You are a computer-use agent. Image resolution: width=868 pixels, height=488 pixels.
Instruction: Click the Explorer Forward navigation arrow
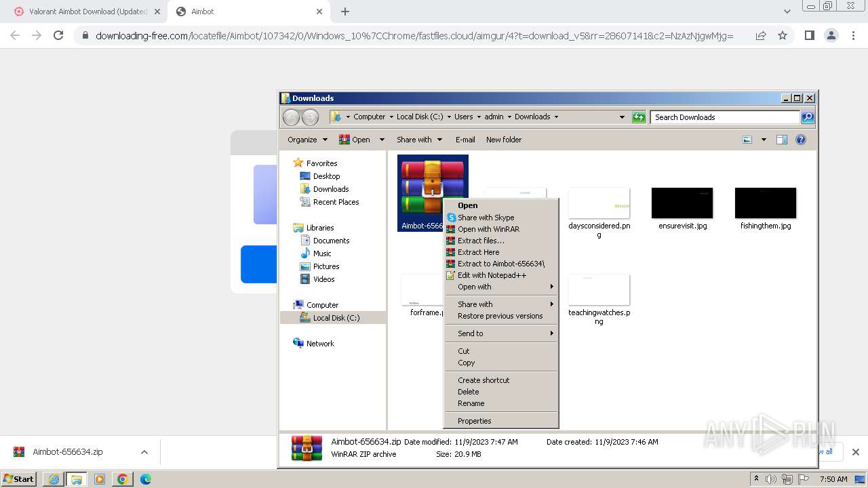point(310,117)
